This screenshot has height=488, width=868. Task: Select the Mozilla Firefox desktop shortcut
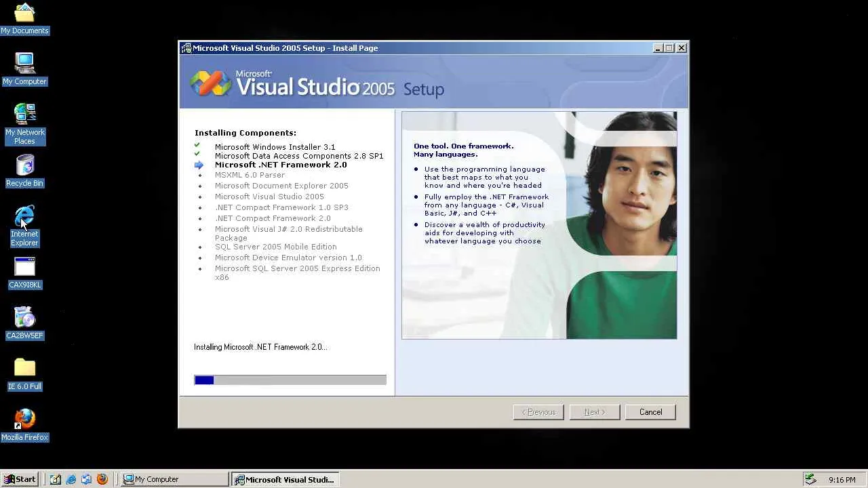coord(24,425)
